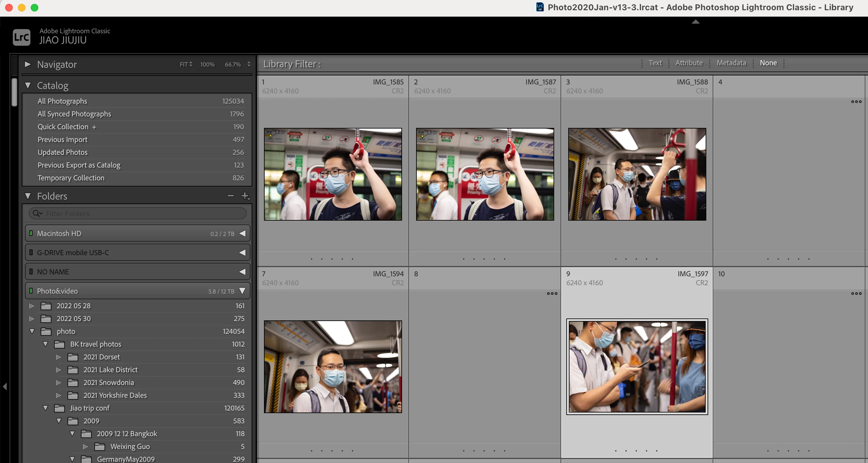The width and height of the screenshot is (868, 463).
Task: Click the top panel reveal arrow
Action: pos(695,21)
